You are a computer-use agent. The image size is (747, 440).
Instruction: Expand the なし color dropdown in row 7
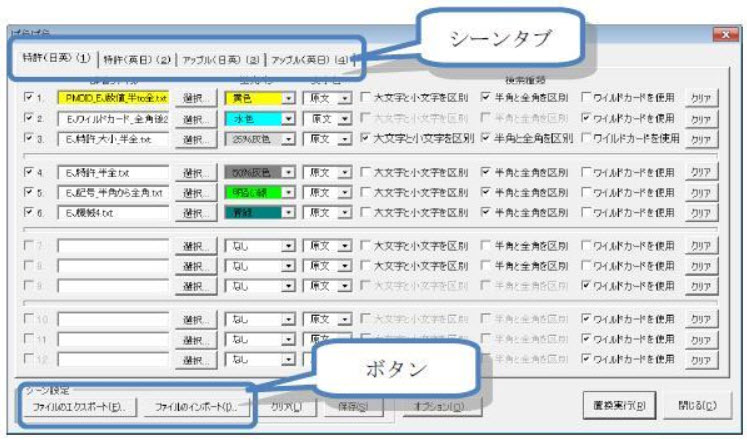tap(288, 246)
